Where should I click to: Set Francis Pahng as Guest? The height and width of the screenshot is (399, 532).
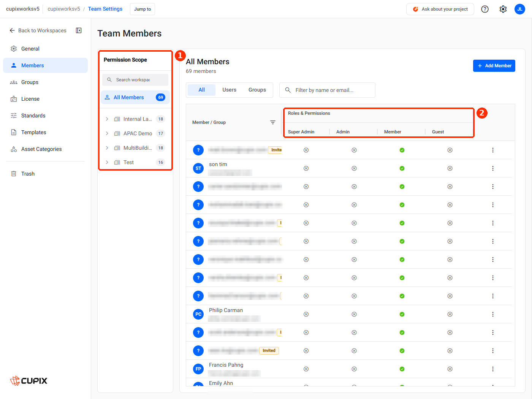coord(450,369)
